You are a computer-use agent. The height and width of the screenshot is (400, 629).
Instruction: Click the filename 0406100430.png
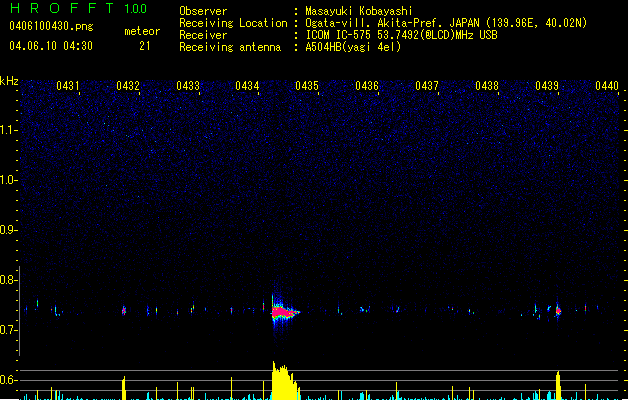43,26
